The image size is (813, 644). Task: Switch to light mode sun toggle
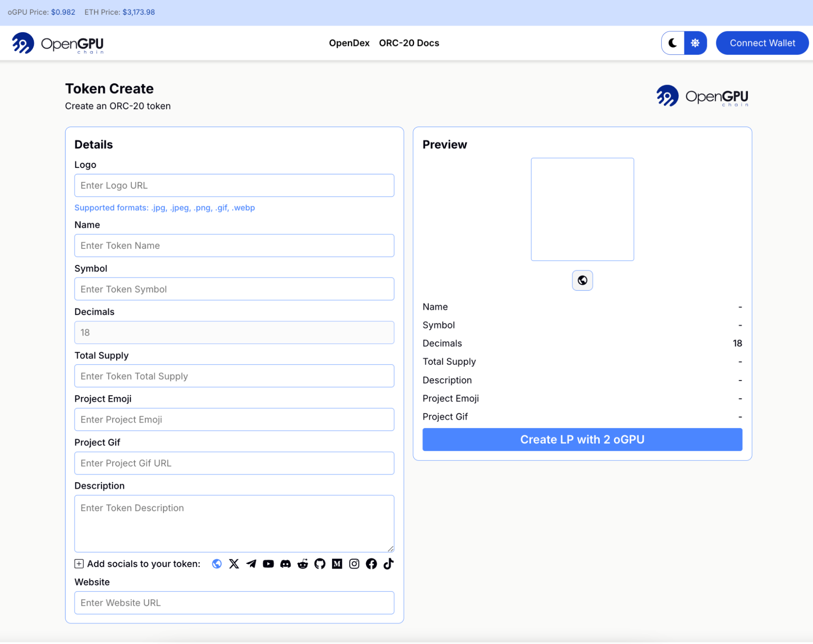695,43
